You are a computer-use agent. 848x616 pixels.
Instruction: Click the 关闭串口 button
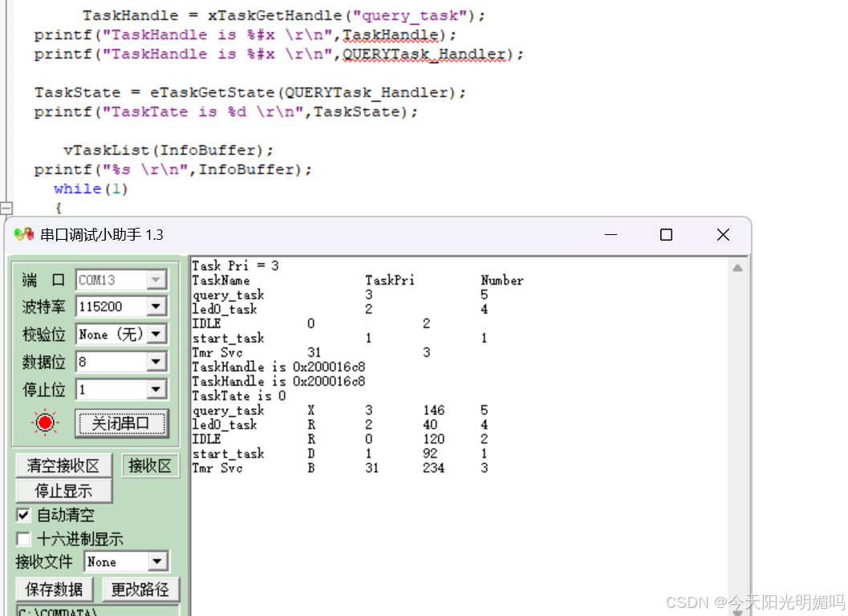coord(121,423)
